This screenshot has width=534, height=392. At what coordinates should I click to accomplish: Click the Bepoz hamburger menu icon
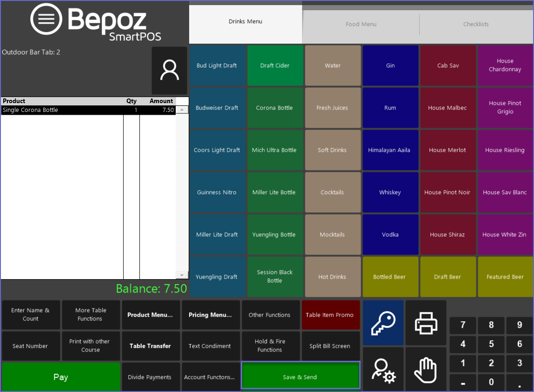[x=46, y=19]
